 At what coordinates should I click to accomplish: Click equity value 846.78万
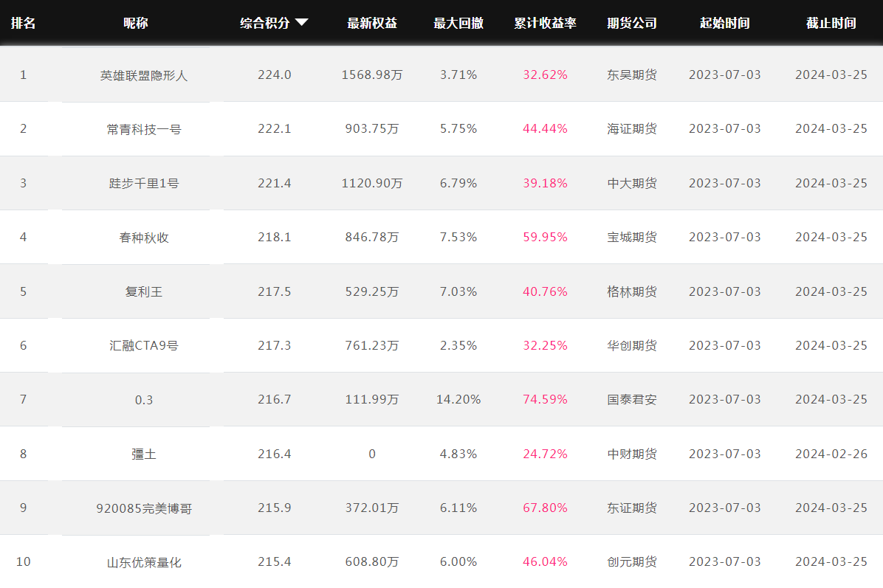371,237
